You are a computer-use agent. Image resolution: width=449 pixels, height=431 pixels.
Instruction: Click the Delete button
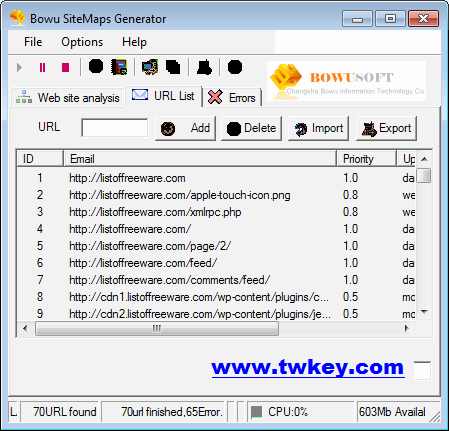[x=251, y=128]
